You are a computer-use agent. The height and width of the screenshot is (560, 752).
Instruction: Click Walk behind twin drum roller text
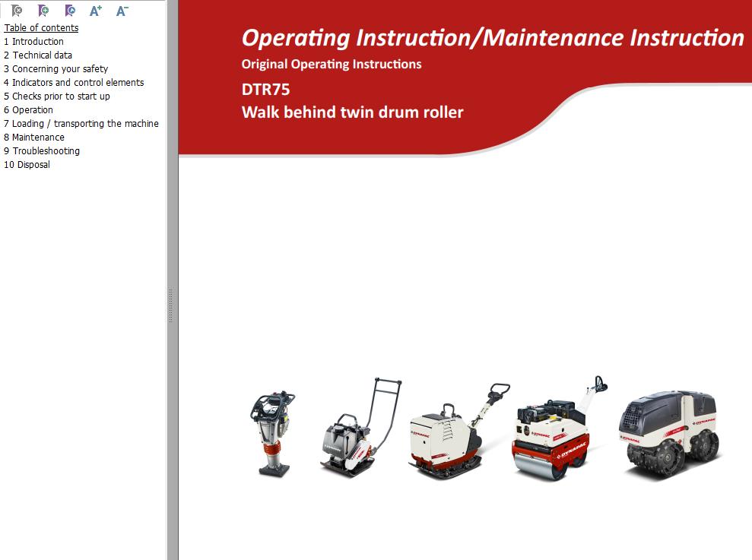pyautogui.click(x=353, y=112)
